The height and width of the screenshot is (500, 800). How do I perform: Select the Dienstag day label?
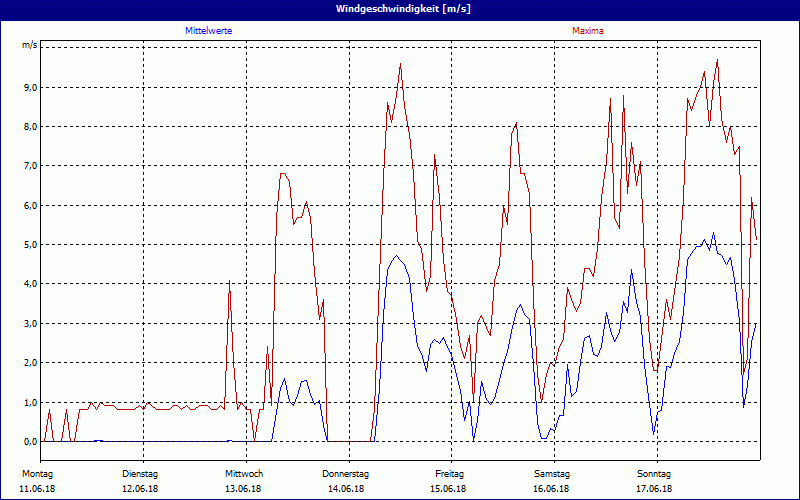140,473
